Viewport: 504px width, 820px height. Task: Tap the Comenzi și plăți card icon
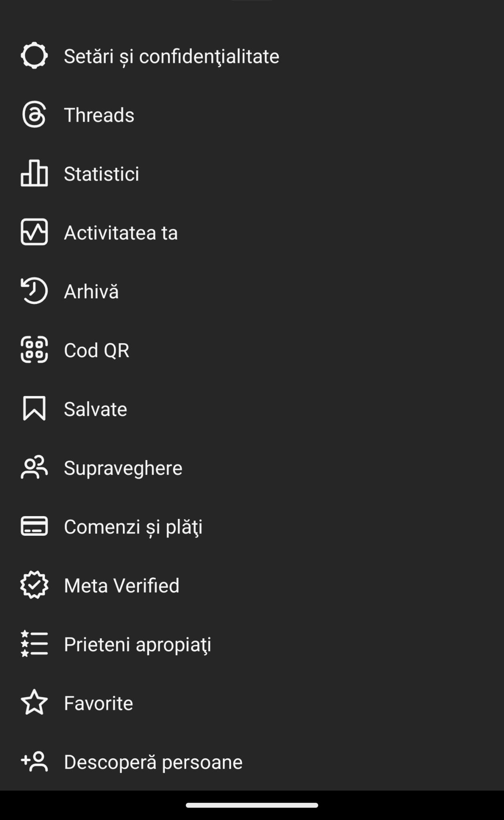click(x=34, y=527)
